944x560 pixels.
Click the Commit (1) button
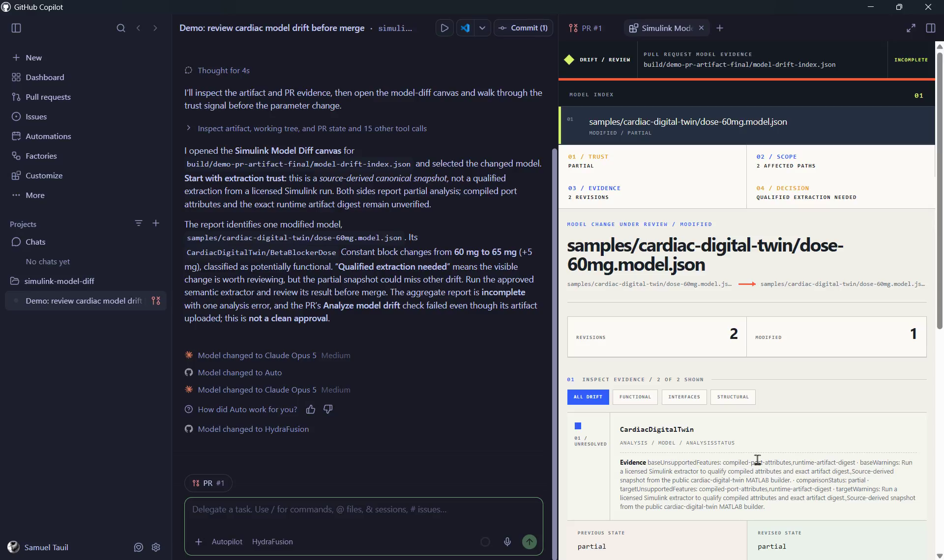pyautogui.click(x=523, y=28)
